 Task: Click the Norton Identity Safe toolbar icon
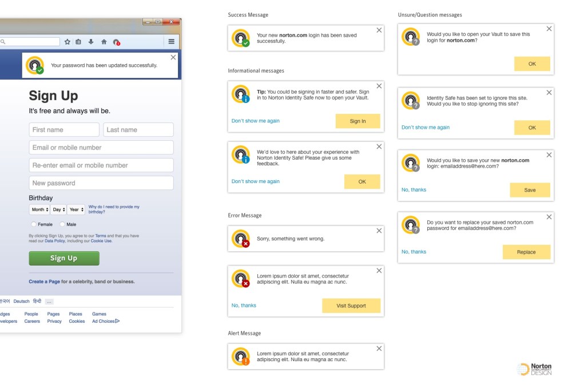(116, 42)
